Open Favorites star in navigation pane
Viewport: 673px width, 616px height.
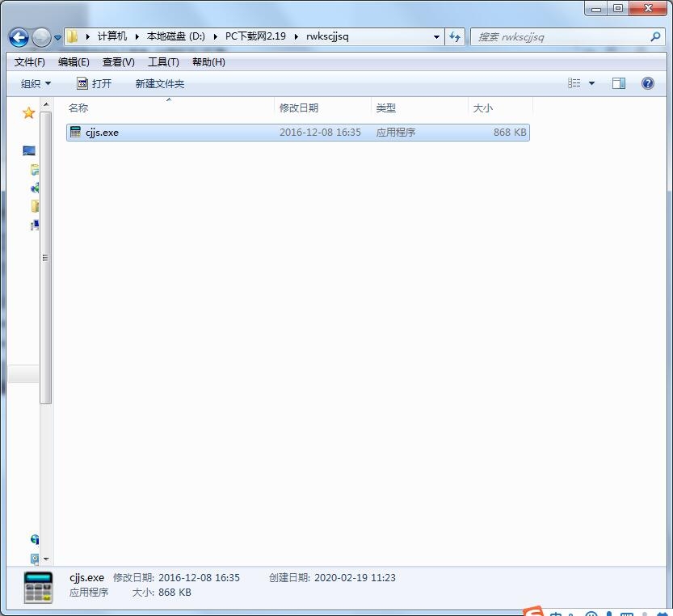[x=29, y=113]
